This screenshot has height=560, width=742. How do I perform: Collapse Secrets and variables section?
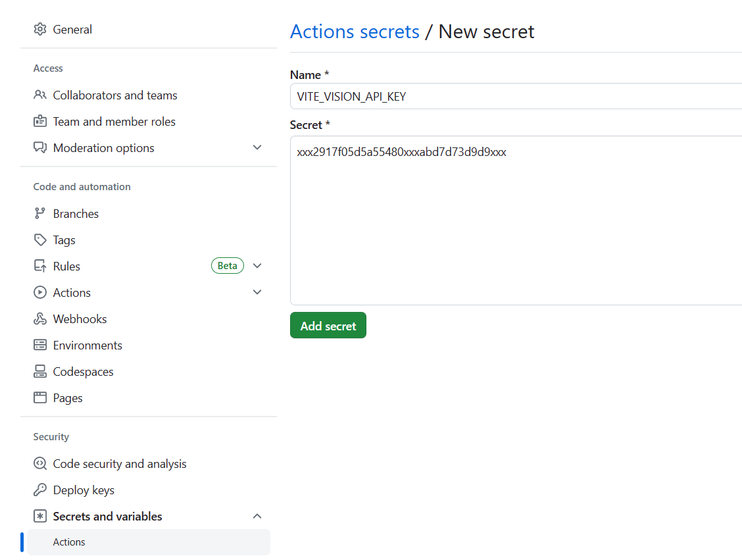click(257, 516)
